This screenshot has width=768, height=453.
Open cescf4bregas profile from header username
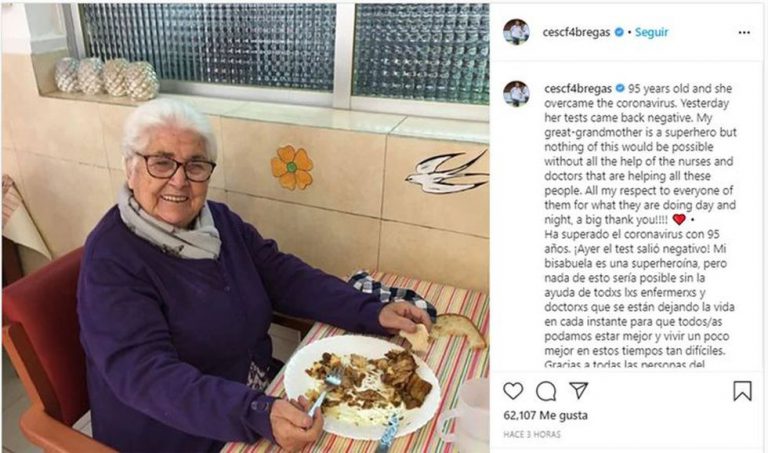[576, 32]
